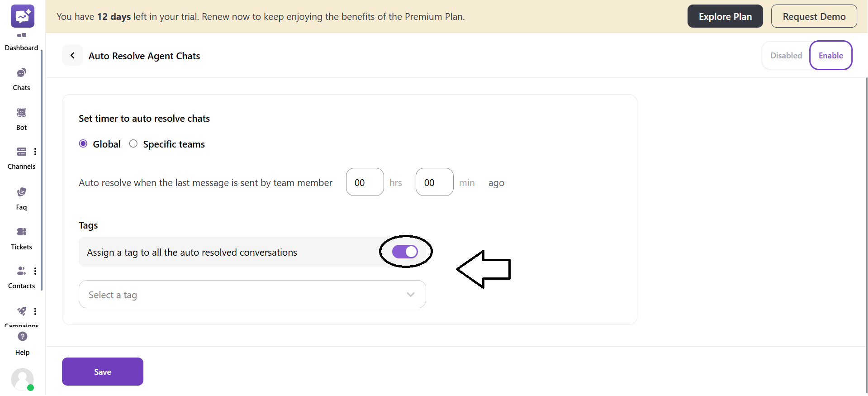Image resolution: width=868 pixels, height=396 pixels.
Task: Open the Bot section icon
Action: (21, 112)
